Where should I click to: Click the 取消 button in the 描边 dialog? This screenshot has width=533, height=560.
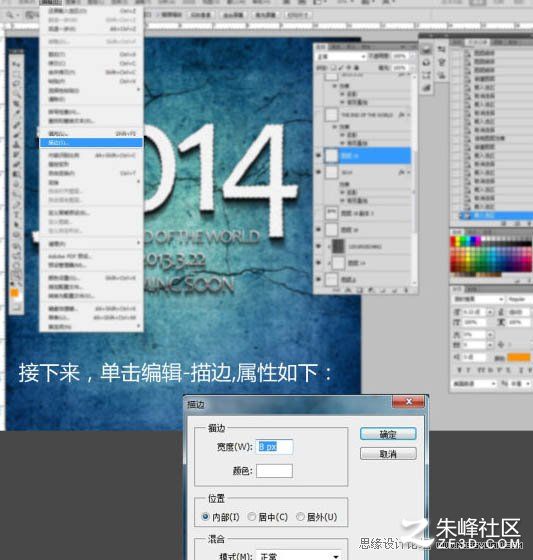coord(388,454)
